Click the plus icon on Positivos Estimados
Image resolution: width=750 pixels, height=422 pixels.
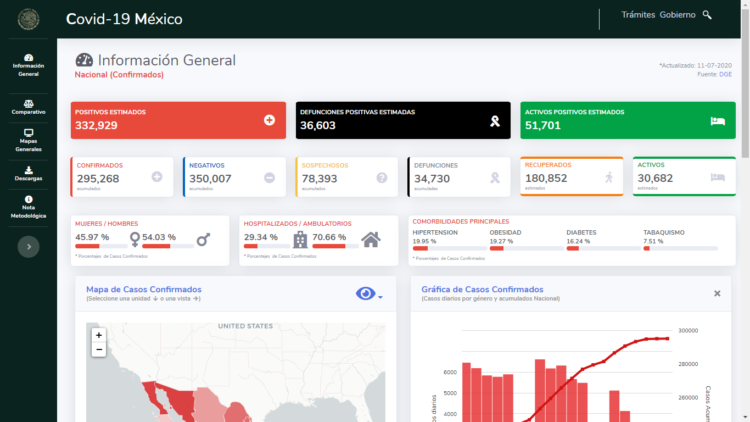(x=269, y=120)
